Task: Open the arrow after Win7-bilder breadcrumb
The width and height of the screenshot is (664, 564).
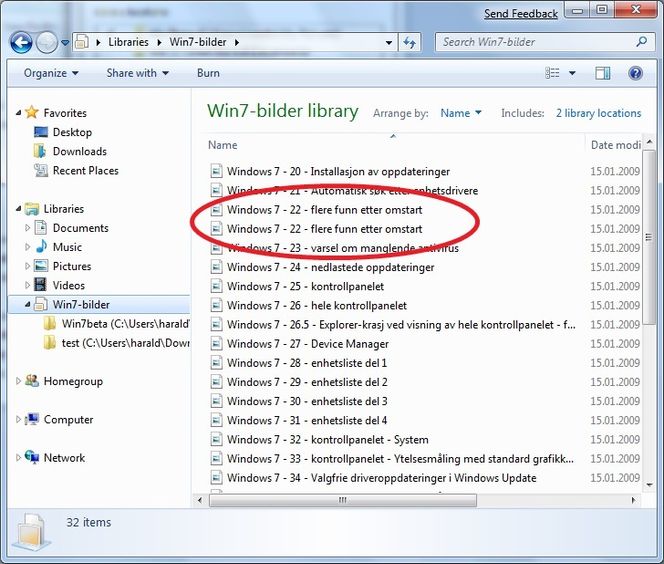Action: pos(236,43)
